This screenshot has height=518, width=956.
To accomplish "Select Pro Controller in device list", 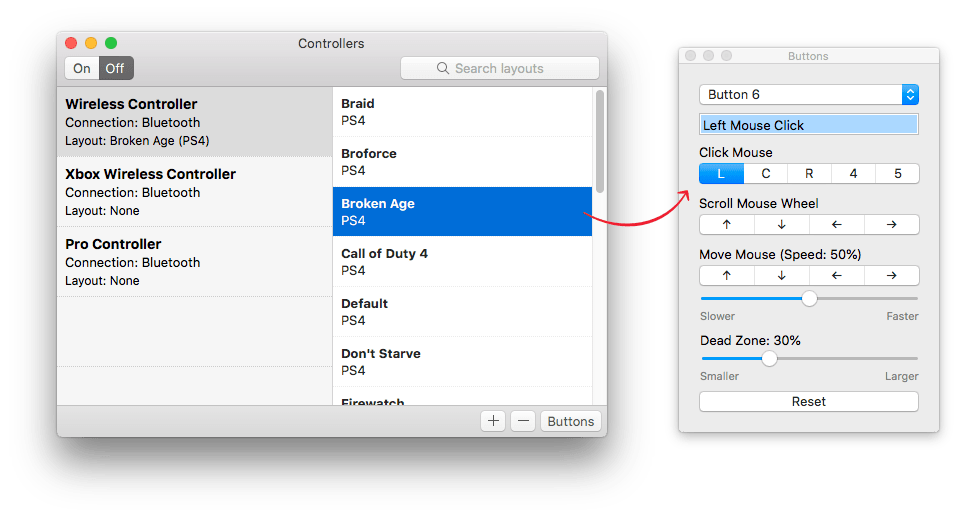I will click(194, 262).
